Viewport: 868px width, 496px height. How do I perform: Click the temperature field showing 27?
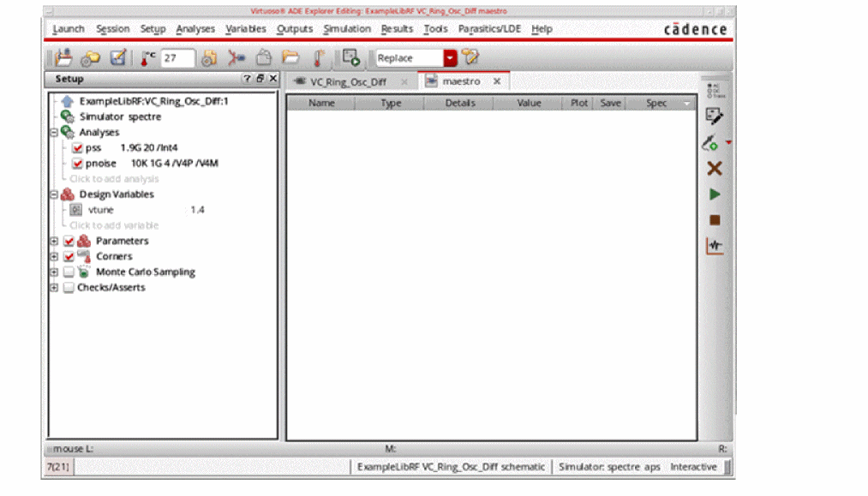(177, 57)
